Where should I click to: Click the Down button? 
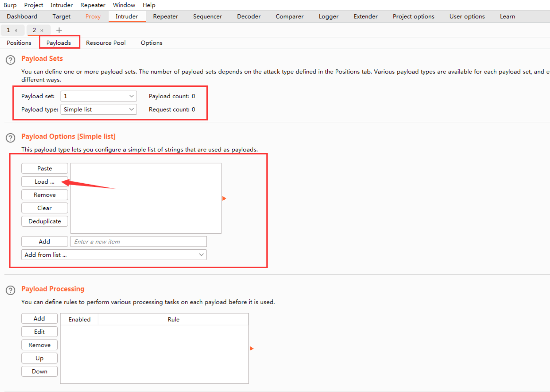[40, 371]
